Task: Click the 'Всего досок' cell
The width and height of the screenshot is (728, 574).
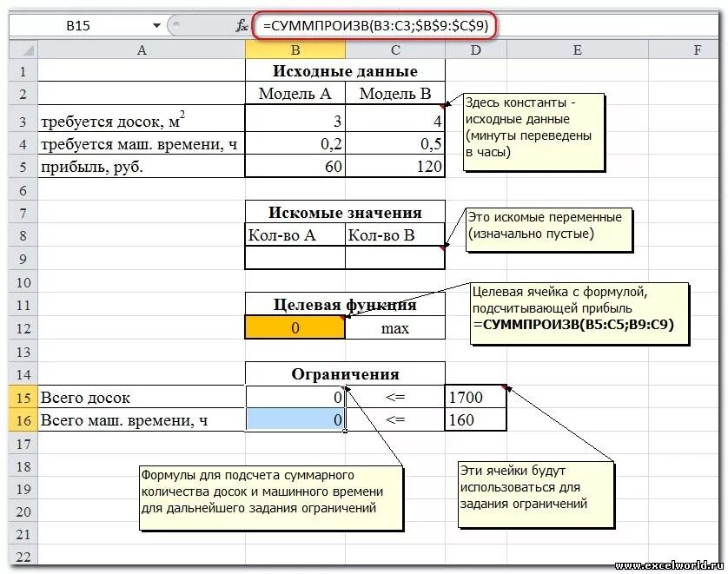Action: [142, 398]
